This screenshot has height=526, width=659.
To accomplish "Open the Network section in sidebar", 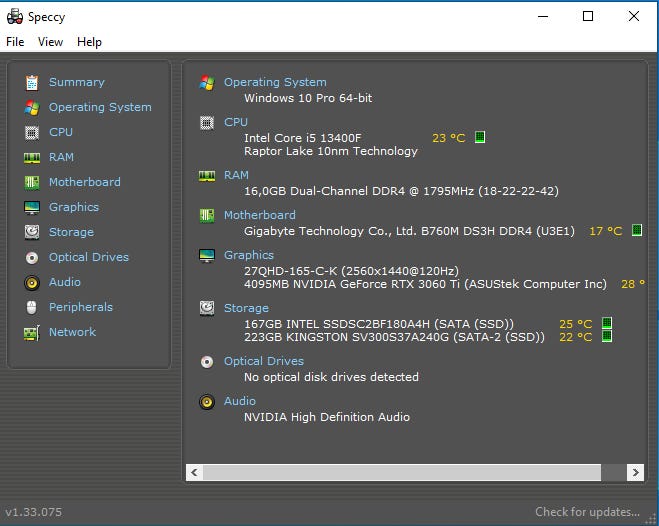I will (72, 332).
